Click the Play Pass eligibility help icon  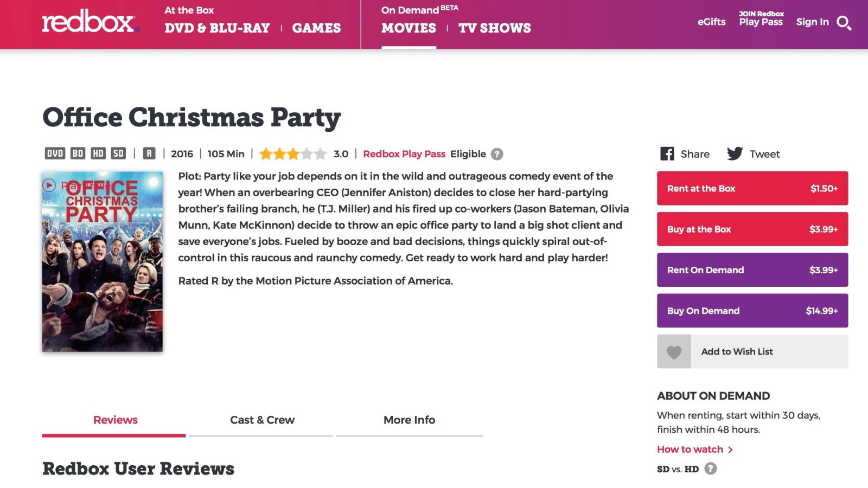tap(497, 154)
